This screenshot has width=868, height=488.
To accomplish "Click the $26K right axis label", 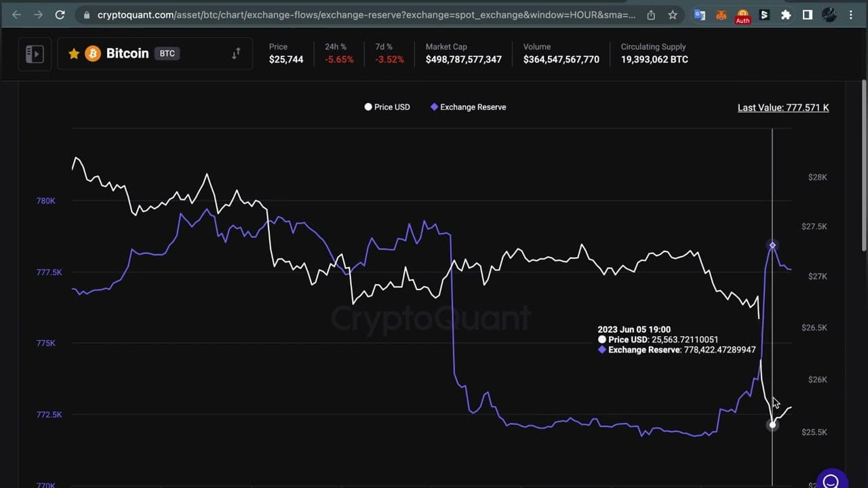I will [x=817, y=380].
